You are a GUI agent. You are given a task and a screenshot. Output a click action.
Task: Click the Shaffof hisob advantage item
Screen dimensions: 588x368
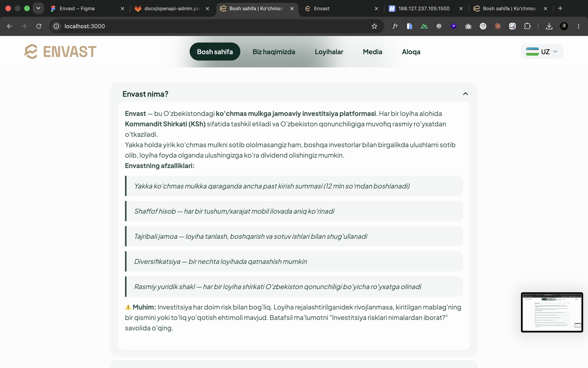(294, 211)
